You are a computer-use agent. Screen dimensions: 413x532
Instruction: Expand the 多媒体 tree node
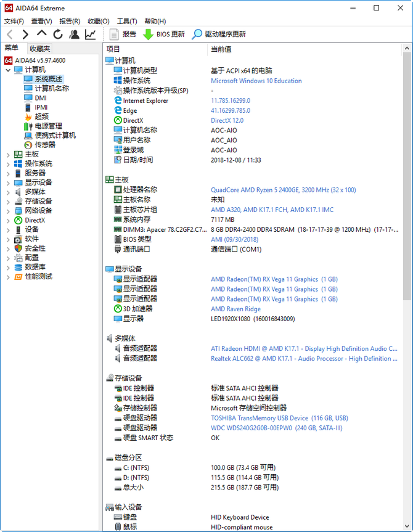point(8,192)
